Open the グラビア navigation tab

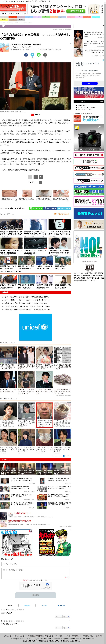(87, 17)
